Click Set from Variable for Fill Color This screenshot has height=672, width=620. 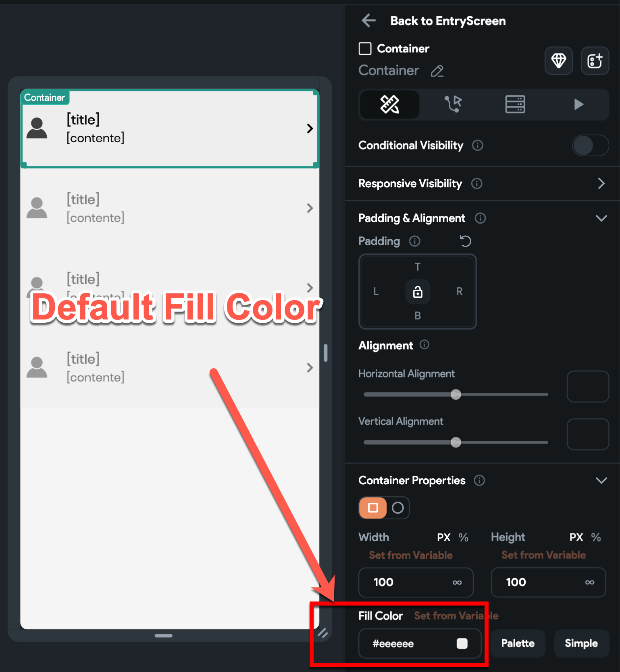point(456,616)
